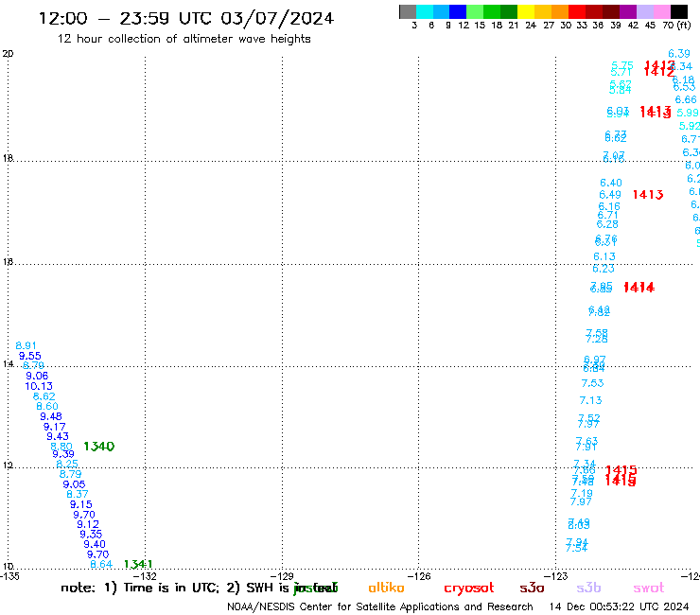Click the maroon 's3a' satellite label
Viewport: 700px width, 615px height.
pyautogui.click(x=532, y=588)
